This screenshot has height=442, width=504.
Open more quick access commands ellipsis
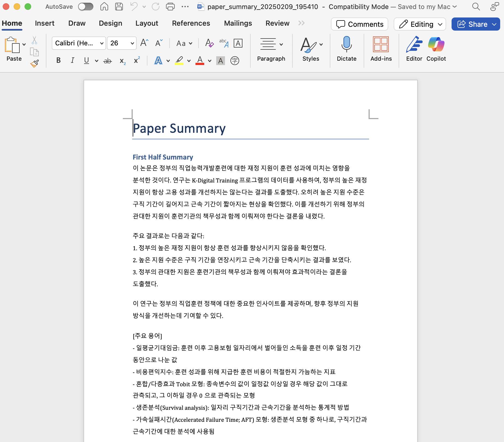185,7
